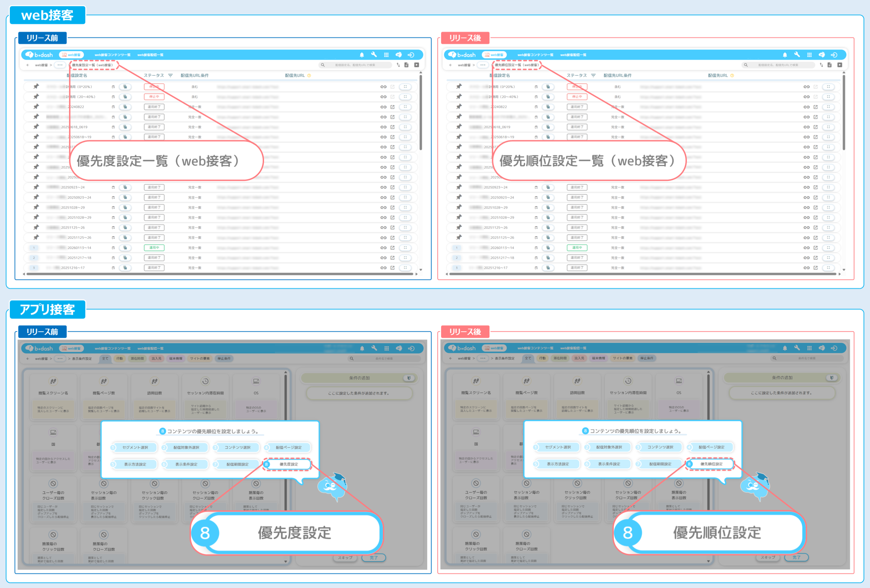The height and width of the screenshot is (588, 870).
Task: Click search field in web接客 リリース後 panel
Action: (778, 65)
